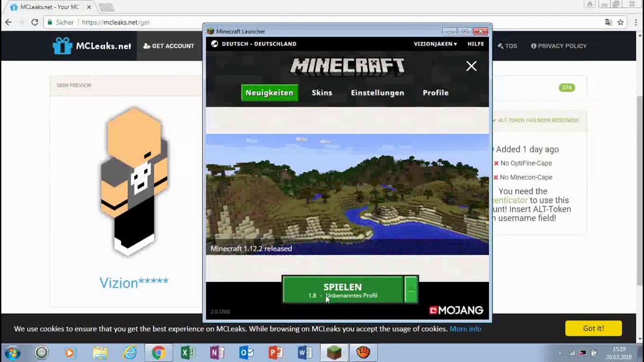Click the Chrome back arrow

[x=8, y=22]
